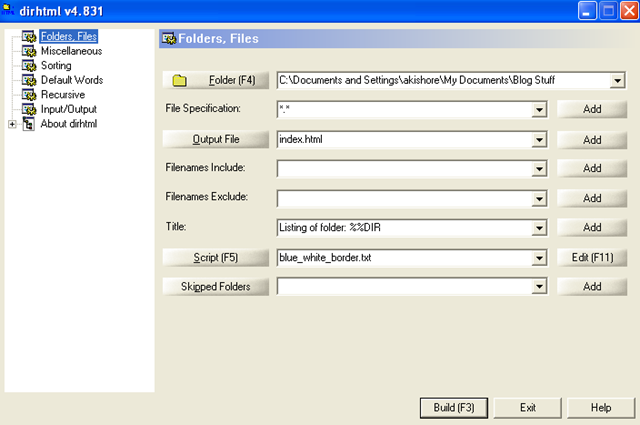Viewport: 640px width, 425px height.
Task: Click the Filenames Exclude text field
Action: 404,198
